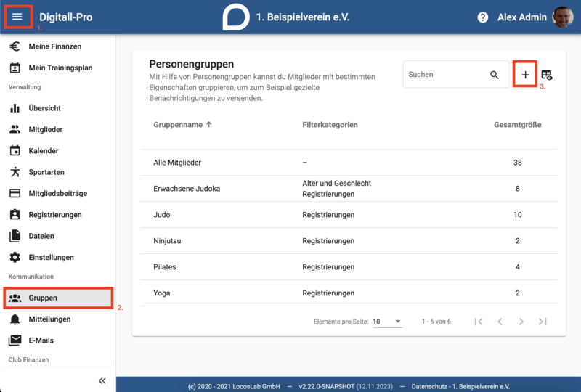The image size is (581, 392).
Task: Collapse the sidebar with double chevron
Action: 102,380
